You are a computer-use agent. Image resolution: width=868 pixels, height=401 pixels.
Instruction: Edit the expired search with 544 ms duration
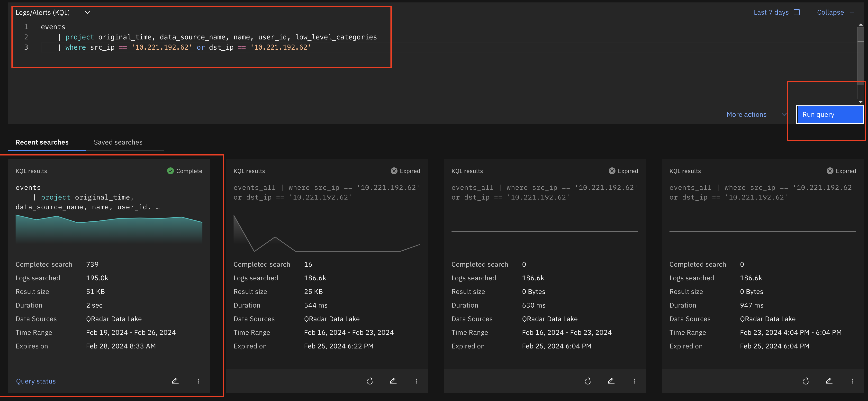pos(393,381)
